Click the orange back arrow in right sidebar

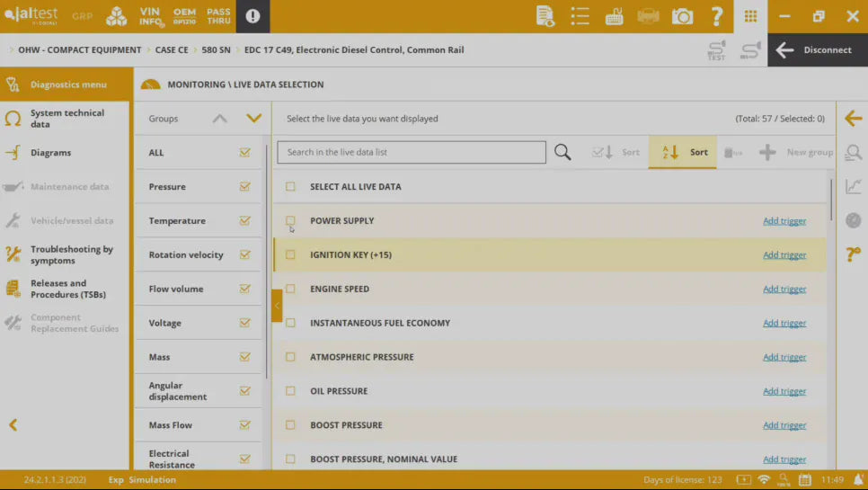853,119
